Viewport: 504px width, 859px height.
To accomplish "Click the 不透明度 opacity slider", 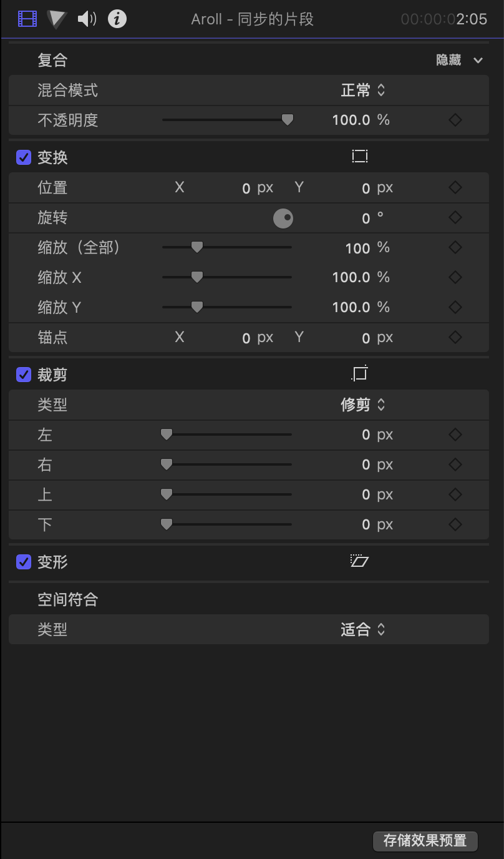I will click(x=226, y=120).
